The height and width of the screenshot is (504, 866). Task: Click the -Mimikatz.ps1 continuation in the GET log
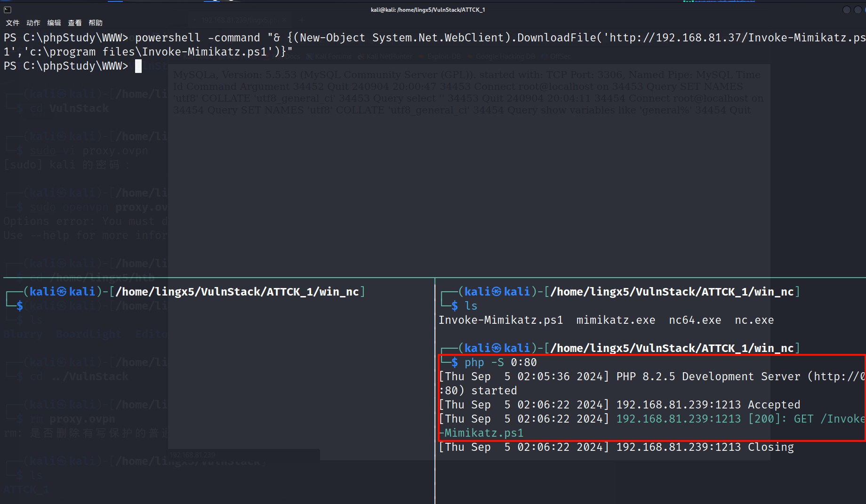click(x=481, y=433)
